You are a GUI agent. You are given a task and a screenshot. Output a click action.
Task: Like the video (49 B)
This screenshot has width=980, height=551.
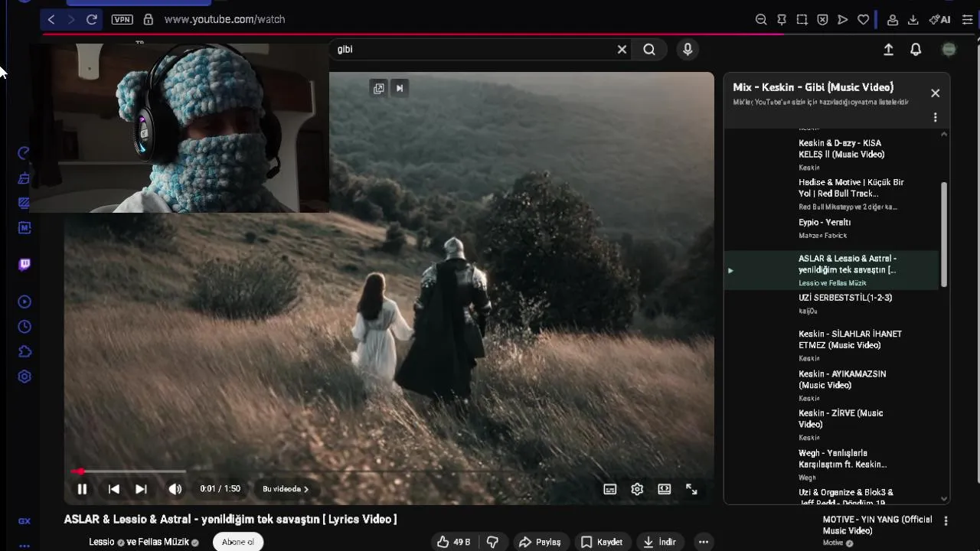coord(453,542)
